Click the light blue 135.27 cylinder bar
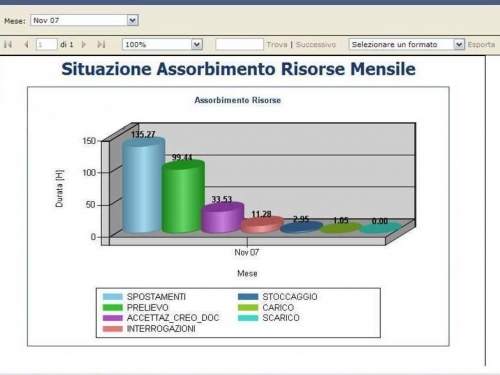 (x=143, y=186)
